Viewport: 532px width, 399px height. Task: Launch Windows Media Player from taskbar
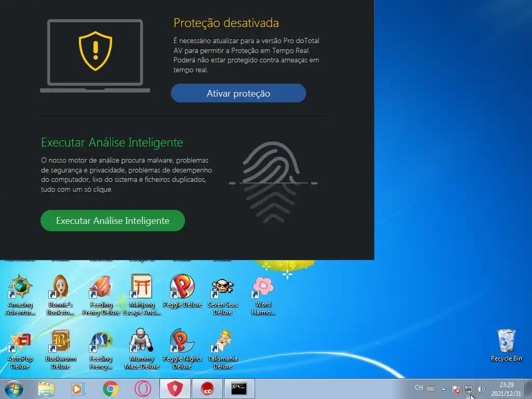tap(78, 389)
